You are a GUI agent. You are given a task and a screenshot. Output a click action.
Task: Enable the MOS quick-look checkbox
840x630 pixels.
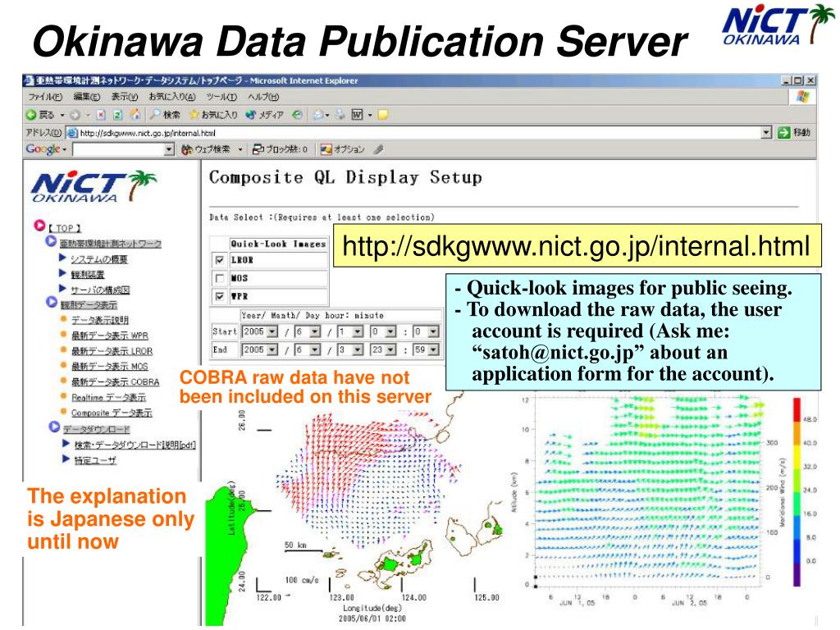point(219,278)
